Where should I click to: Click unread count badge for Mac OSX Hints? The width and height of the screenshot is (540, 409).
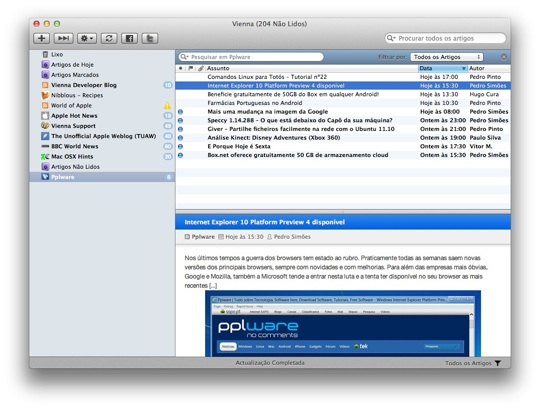168,157
